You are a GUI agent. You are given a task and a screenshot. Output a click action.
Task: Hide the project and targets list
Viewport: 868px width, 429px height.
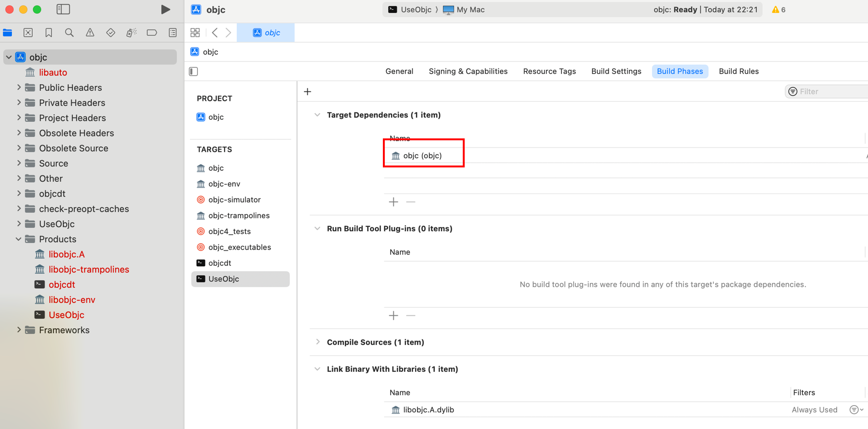point(194,71)
